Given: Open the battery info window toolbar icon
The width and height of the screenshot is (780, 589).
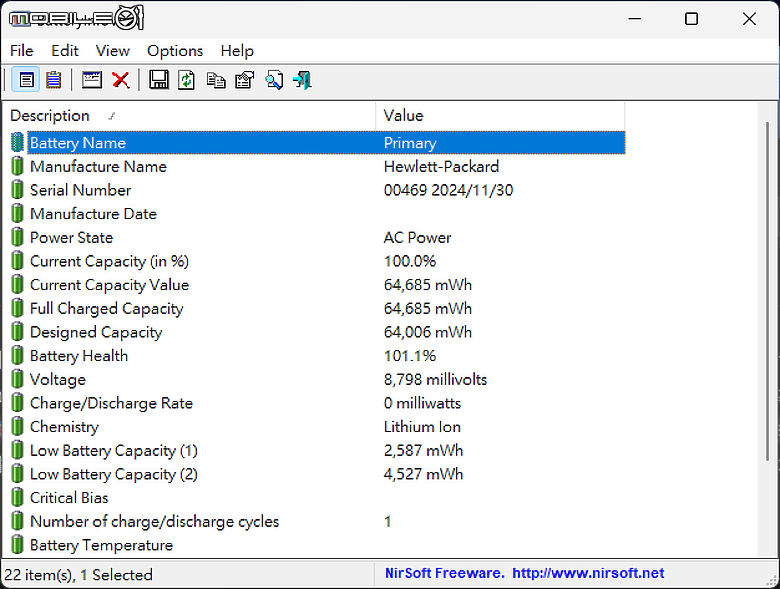Looking at the screenshot, I should tap(92, 80).
